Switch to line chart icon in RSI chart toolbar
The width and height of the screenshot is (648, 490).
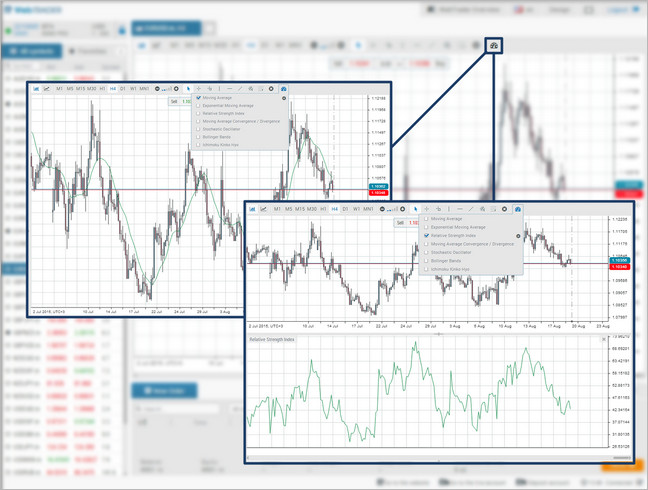click(x=264, y=209)
